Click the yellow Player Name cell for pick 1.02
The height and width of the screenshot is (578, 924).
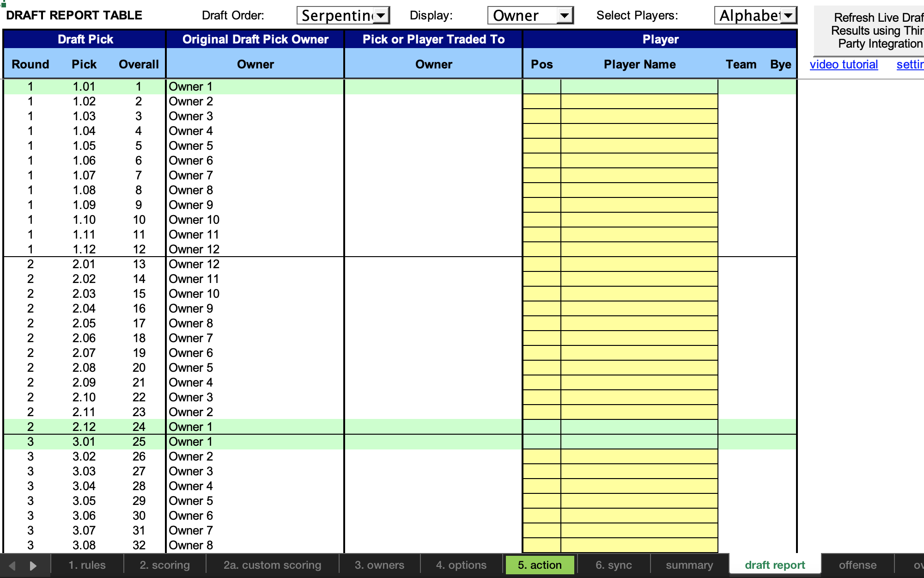[x=638, y=101]
